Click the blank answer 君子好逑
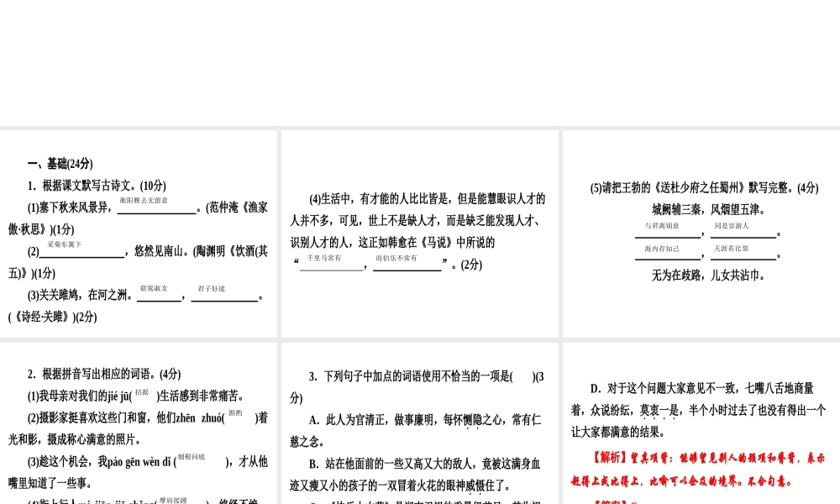This screenshot has height=504, width=840. (212, 288)
